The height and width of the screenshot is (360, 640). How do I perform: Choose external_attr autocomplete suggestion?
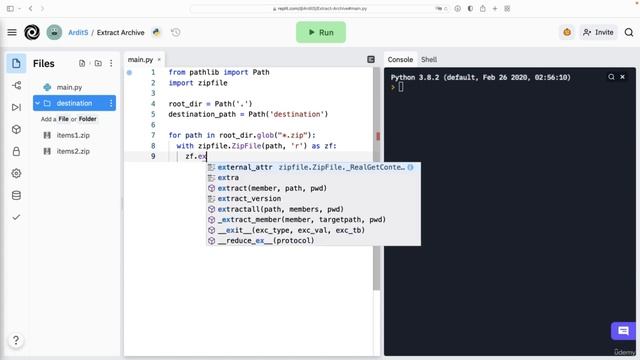pyautogui.click(x=313, y=167)
